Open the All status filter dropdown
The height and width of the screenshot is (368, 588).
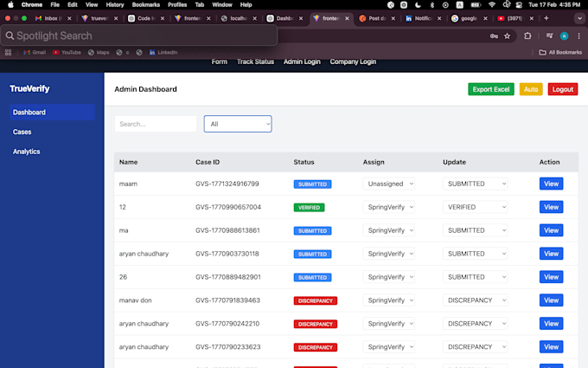(x=238, y=124)
